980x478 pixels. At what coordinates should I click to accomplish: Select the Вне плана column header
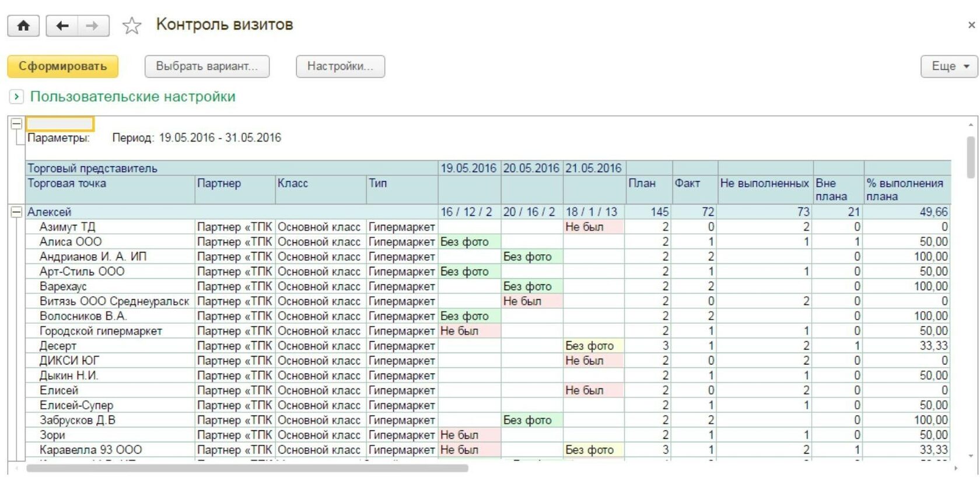[x=838, y=189]
